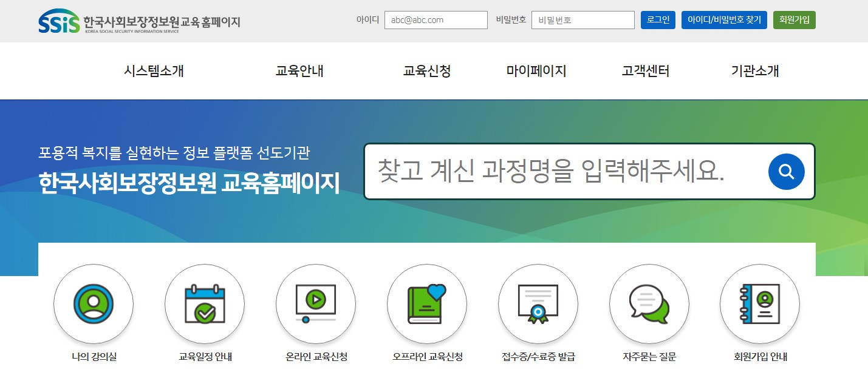Open the 회원가입 안내 notebook icon
Image resolution: width=868 pixels, height=378 pixels.
point(760,304)
